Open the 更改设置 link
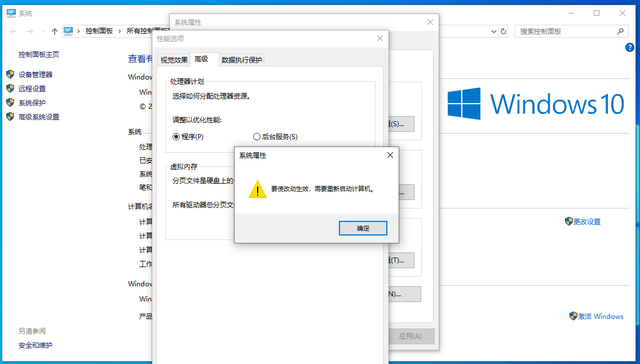The height and width of the screenshot is (364, 640). [x=587, y=221]
